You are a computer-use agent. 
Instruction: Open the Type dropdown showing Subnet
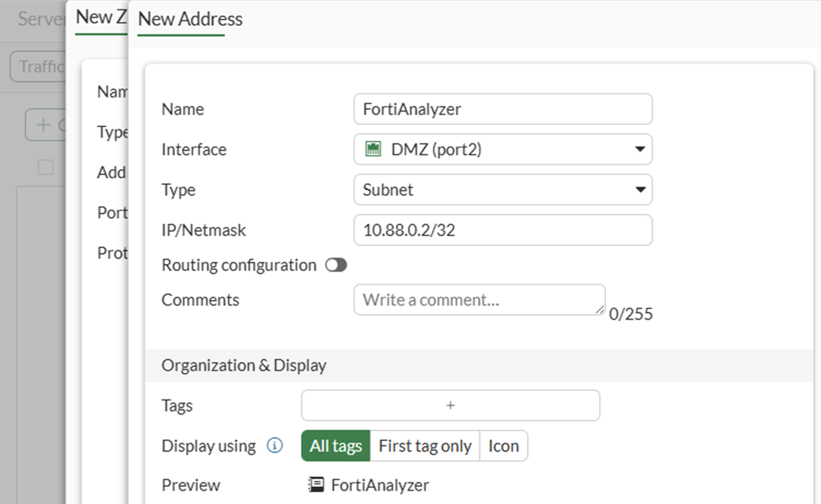click(503, 190)
